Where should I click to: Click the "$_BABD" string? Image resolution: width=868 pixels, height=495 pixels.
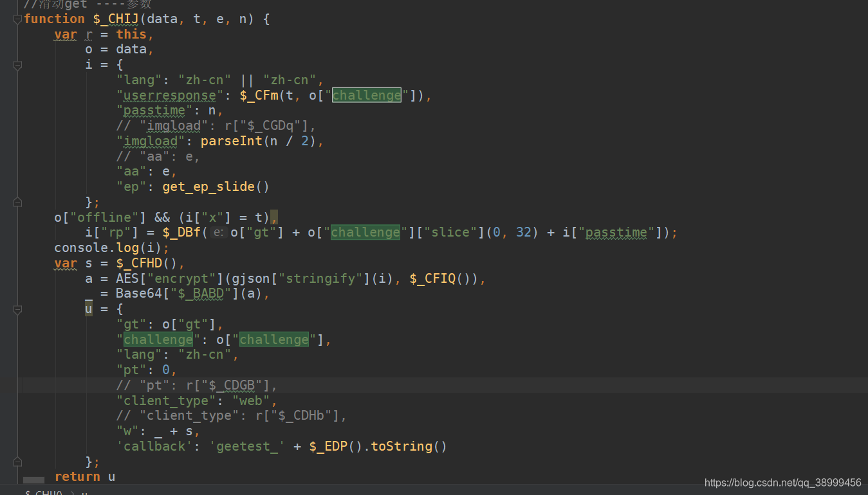(x=201, y=294)
